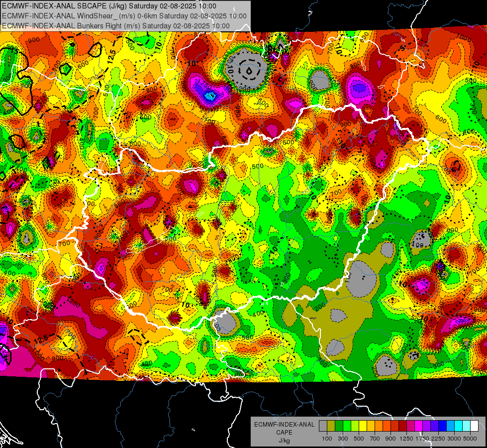Click the pale cyan swatch before white

click(x=467, y=426)
